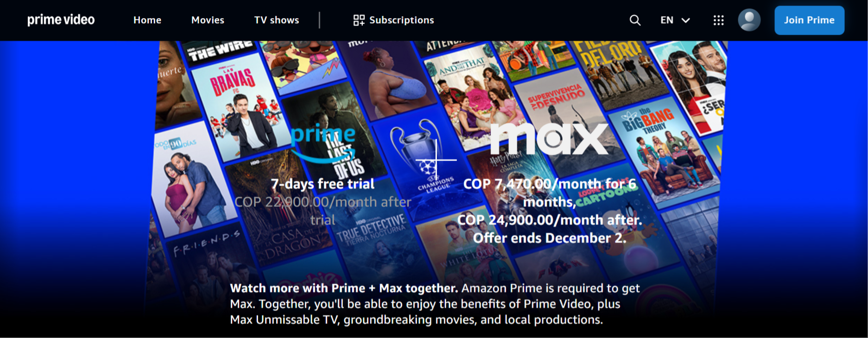
Task: Open the user profile avatar
Action: click(749, 20)
